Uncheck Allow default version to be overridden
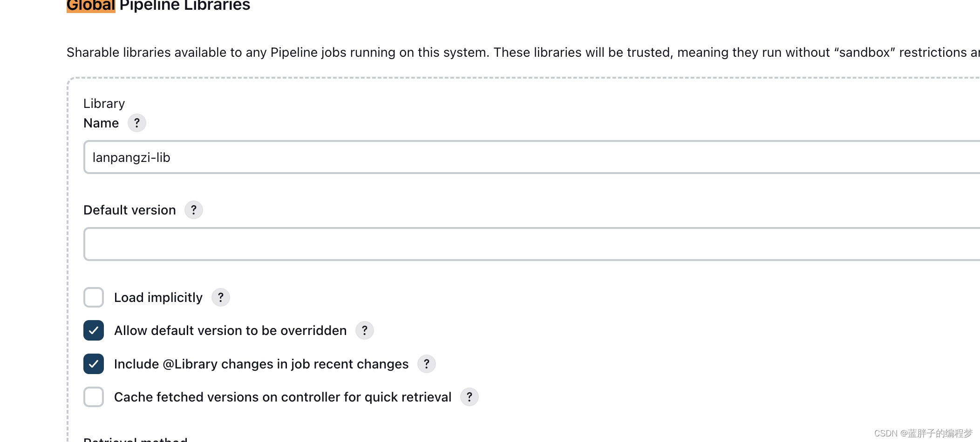This screenshot has height=442, width=980. pos(94,330)
